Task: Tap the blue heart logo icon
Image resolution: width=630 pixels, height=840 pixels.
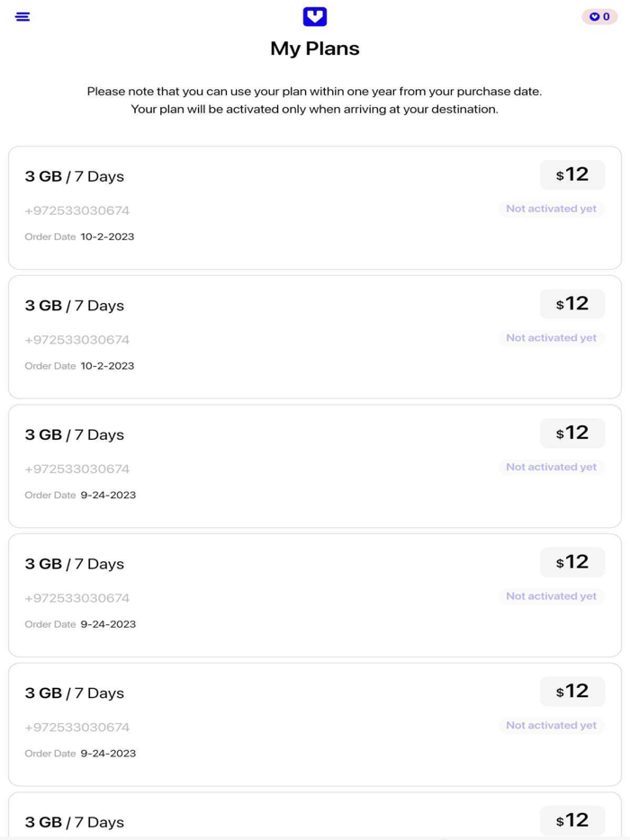Action: pyautogui.click(x=315, y=16)
